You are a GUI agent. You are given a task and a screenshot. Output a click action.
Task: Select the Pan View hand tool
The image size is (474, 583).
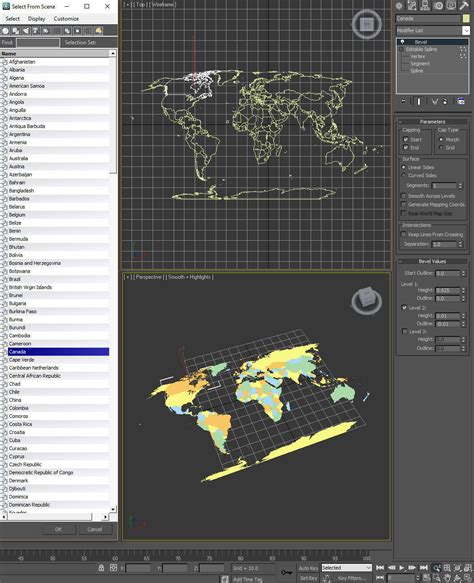447,578
